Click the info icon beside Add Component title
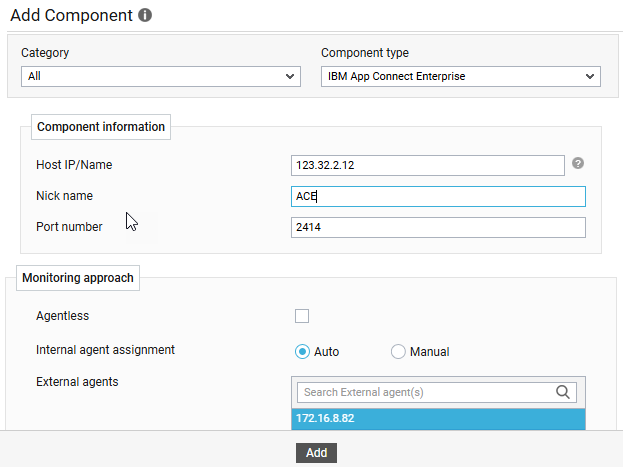This screenshot has width=623, height=467. pos(145,16)
